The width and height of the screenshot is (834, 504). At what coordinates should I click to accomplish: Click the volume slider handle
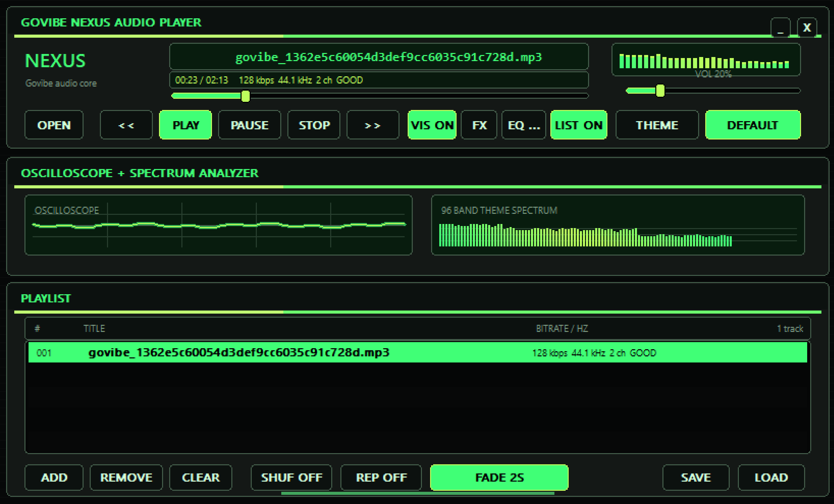pyautogui.click(x=660, y=91)
